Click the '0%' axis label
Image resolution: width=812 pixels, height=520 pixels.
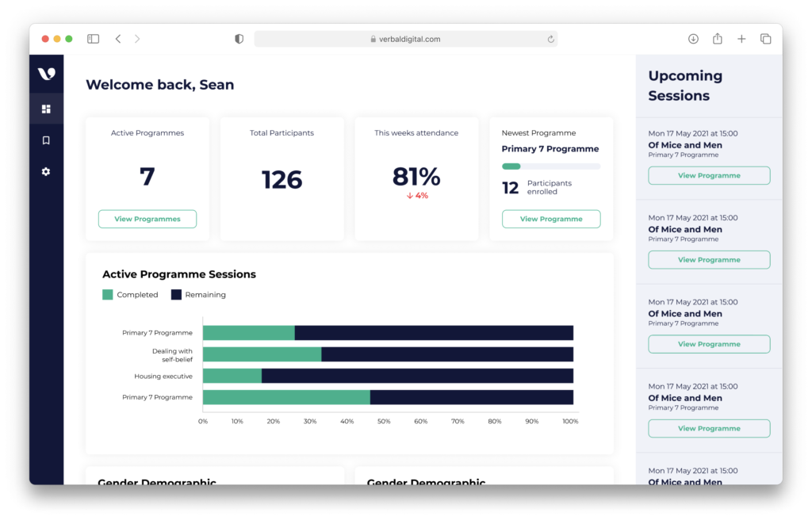[x=203, y=422]
